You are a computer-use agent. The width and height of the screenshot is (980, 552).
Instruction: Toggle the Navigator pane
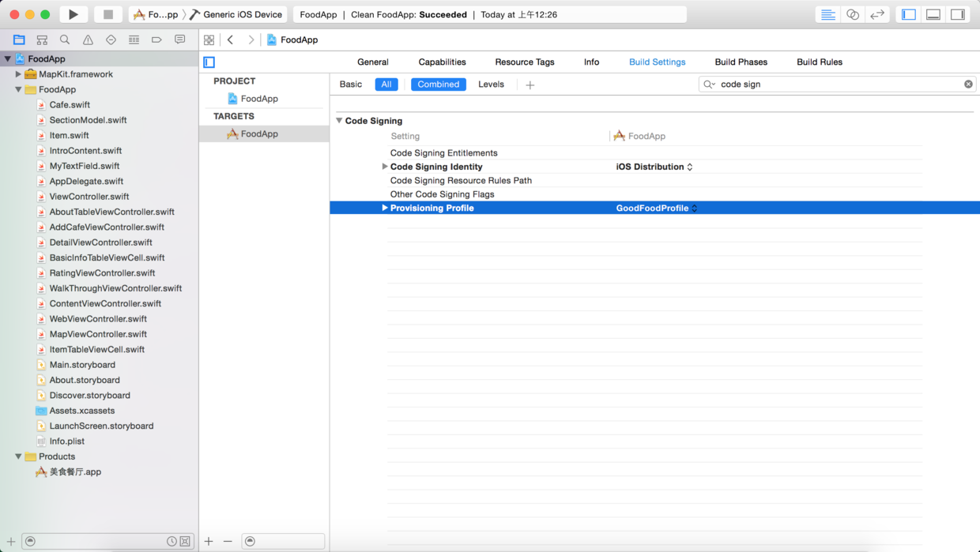click(909, 14)
